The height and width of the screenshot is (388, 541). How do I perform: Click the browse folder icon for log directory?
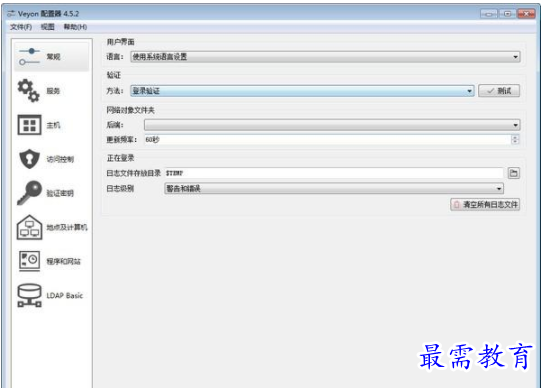[x=514, y=173]
